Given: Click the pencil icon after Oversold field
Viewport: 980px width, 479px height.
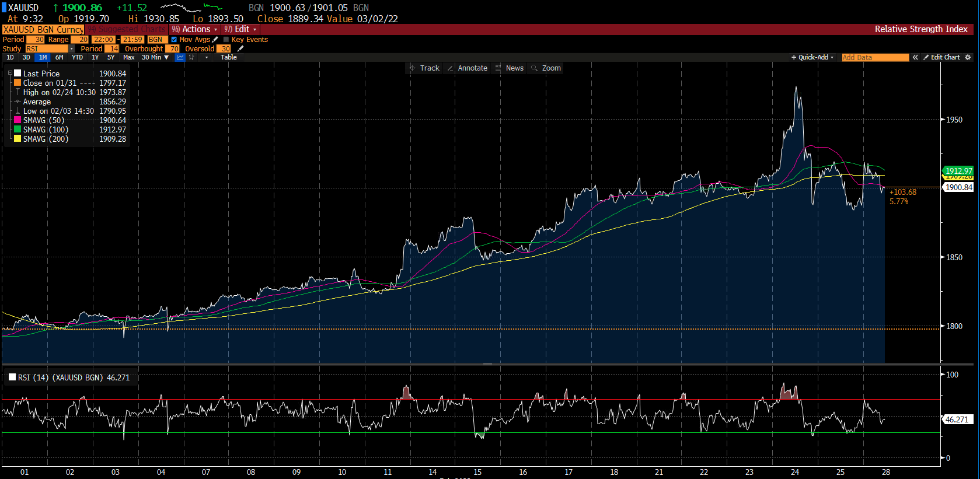Looking at the screenshot, I should (x=240, y=49).
